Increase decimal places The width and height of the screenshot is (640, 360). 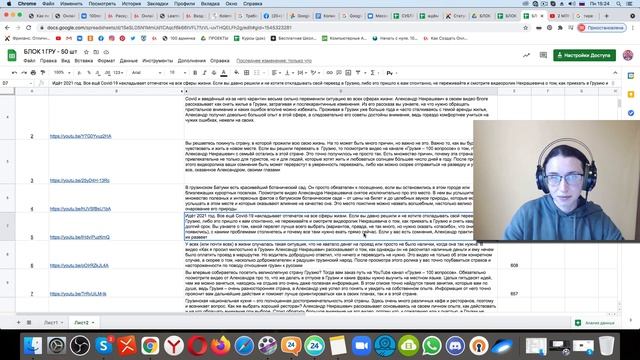[x=107, y=73]
